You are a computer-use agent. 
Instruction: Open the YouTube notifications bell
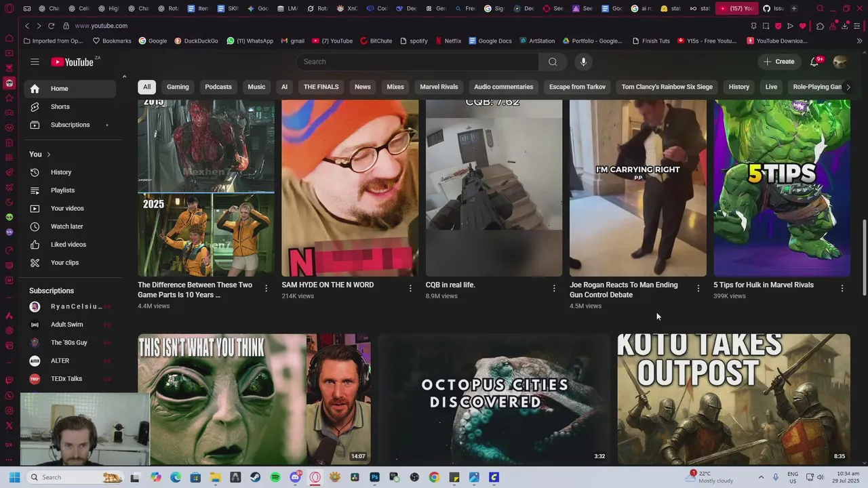pos(814,62)
